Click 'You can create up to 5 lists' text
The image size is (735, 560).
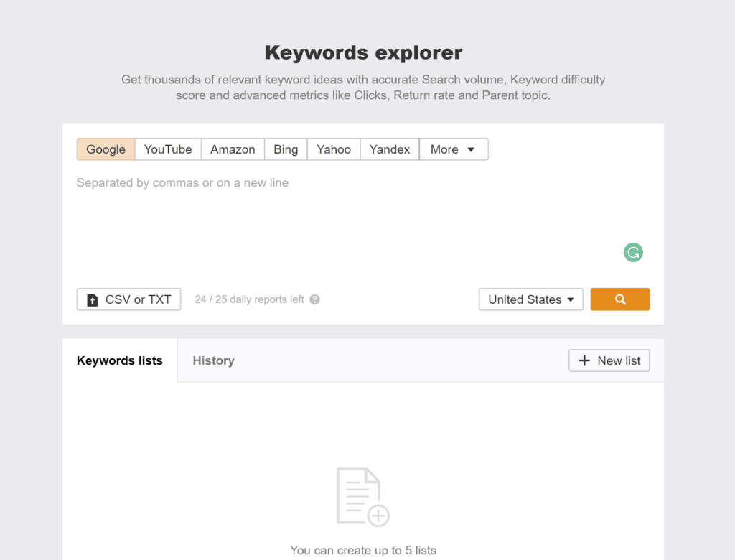coord(362,550)
